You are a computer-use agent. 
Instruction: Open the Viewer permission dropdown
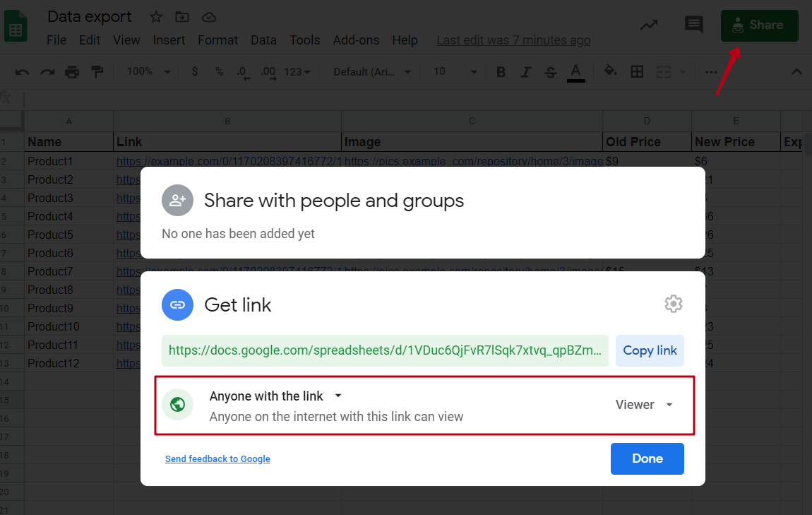[645, 404]
